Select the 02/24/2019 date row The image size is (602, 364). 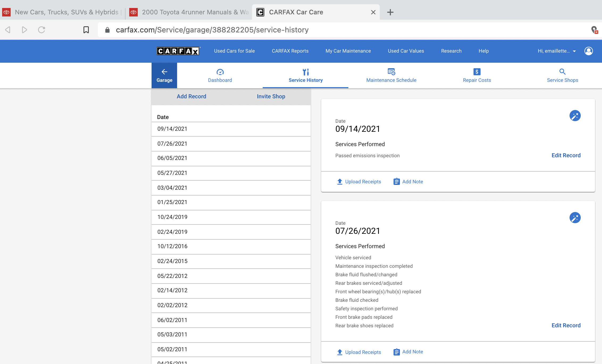pos(231,232)
